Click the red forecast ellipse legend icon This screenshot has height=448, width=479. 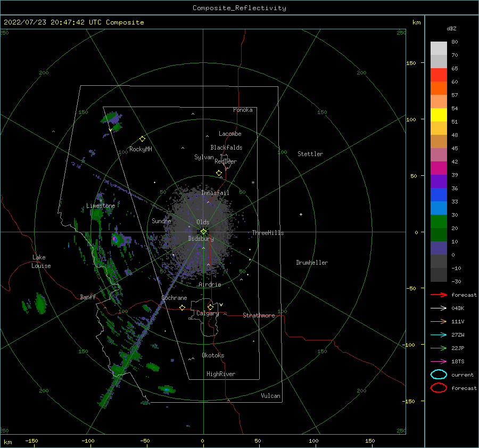click(x=439, y=388)
